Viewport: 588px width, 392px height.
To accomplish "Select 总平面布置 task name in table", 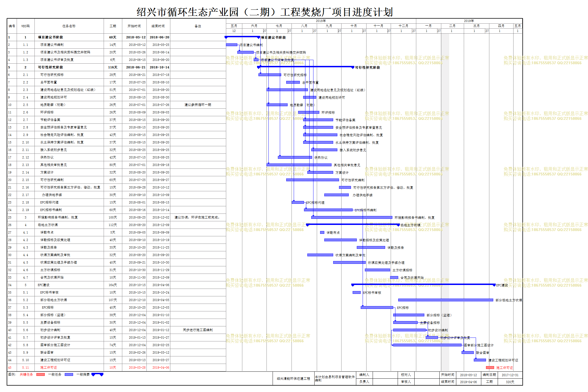I will (49, 82).
